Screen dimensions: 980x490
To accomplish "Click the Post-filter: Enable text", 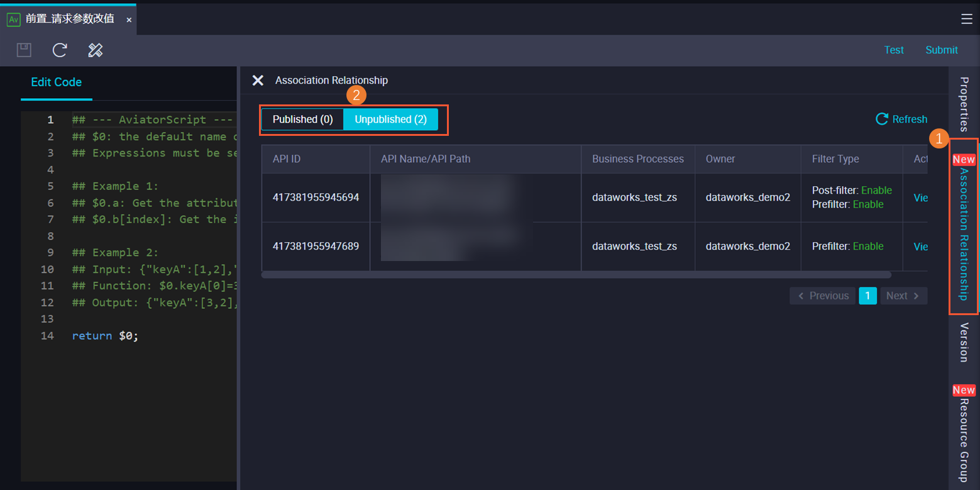I will 852,191.
